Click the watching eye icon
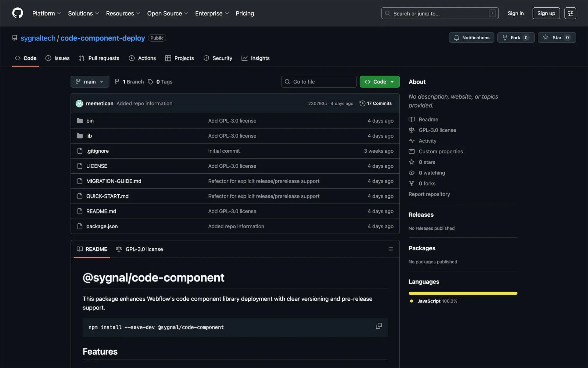Screen dimensions: 588x368 click(412, 173)
